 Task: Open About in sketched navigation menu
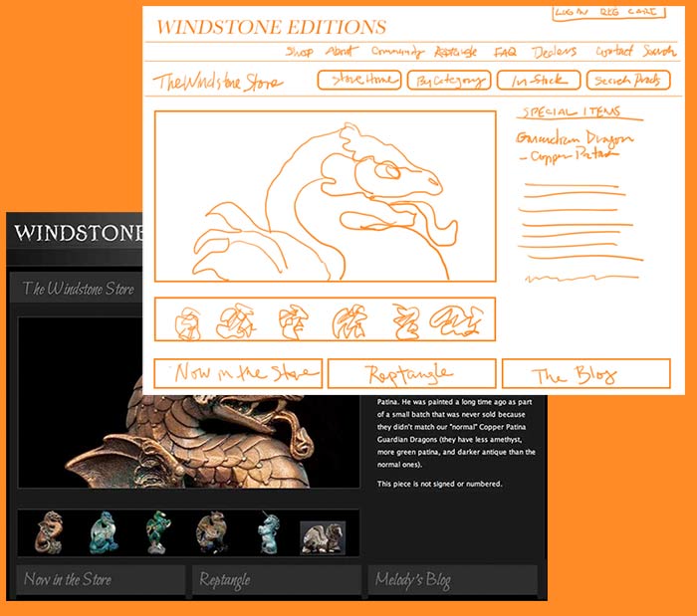(342, 51)
